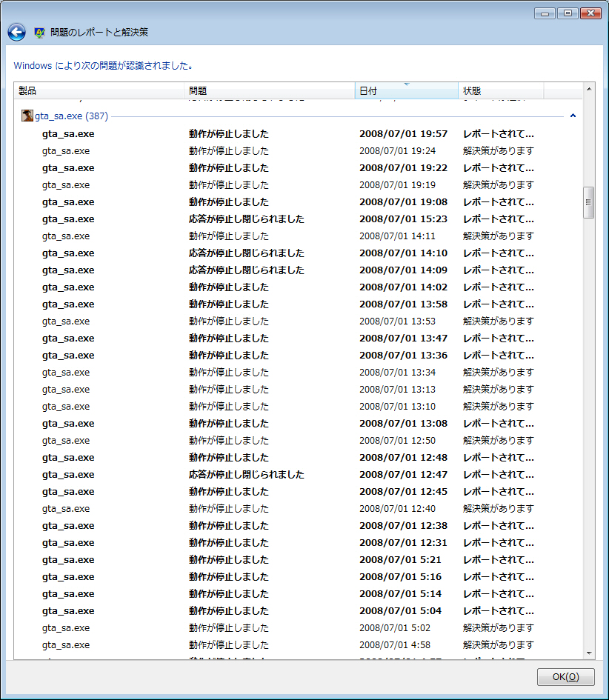Open 解決策があります status of the 4:58 entry
609x700 pixels.
tap(498, 645)
